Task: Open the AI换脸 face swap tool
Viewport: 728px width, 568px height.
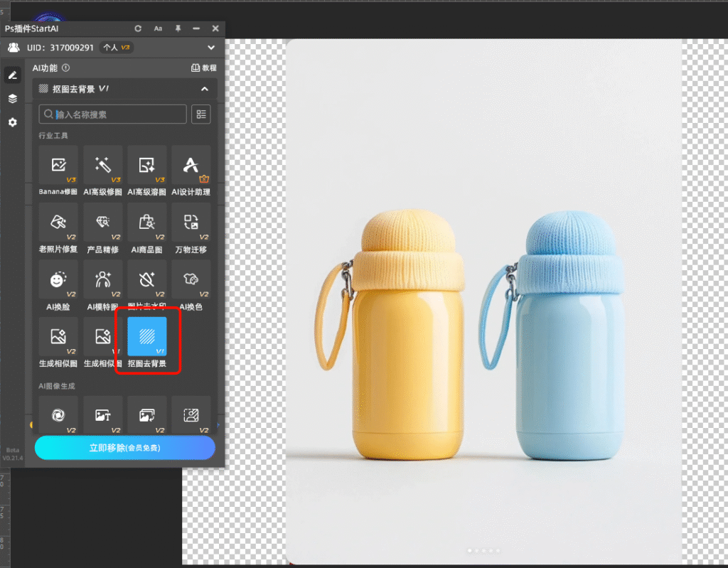Action: pyautogui.click(x=58, y=279)
